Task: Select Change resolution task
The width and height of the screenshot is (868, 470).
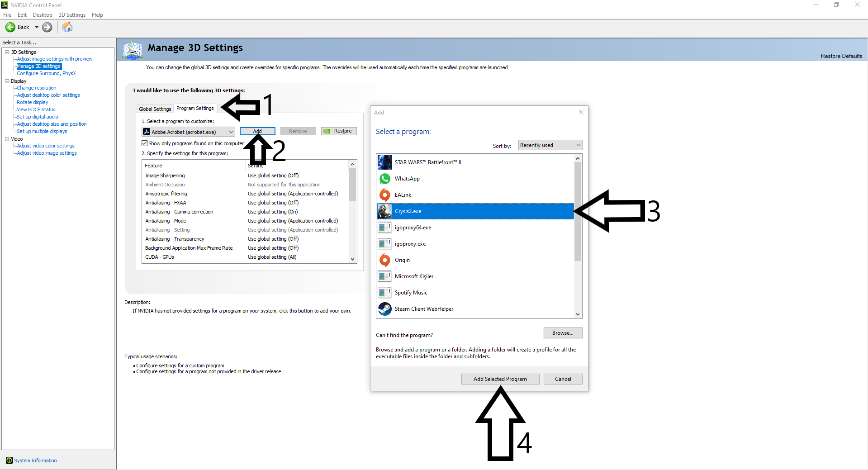Action: (37, 88)
